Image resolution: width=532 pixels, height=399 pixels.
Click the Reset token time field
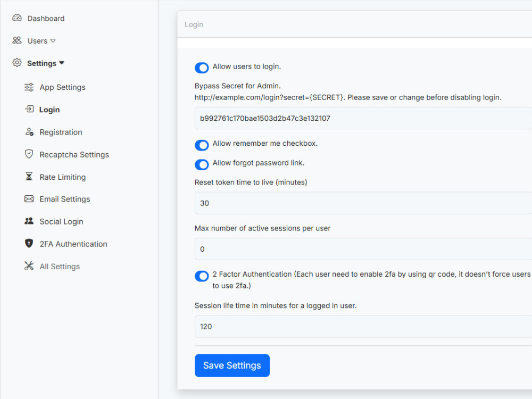coord(363,203)
